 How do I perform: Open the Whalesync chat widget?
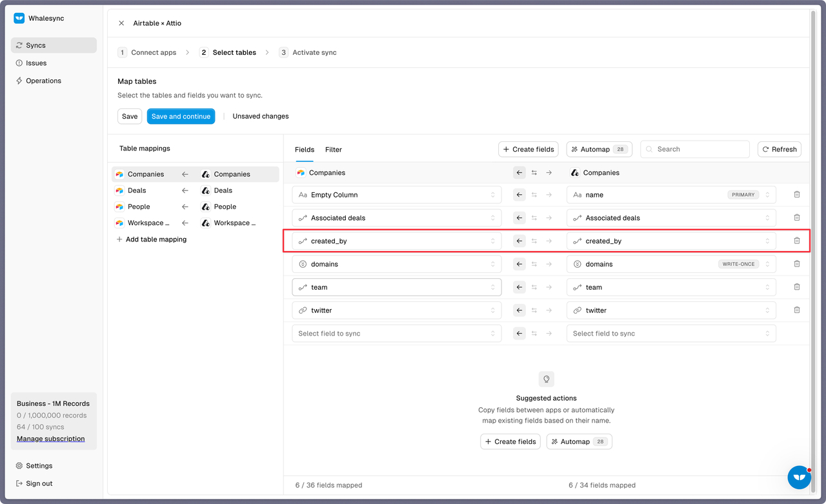pyautogui.click(x=800, y=477)
